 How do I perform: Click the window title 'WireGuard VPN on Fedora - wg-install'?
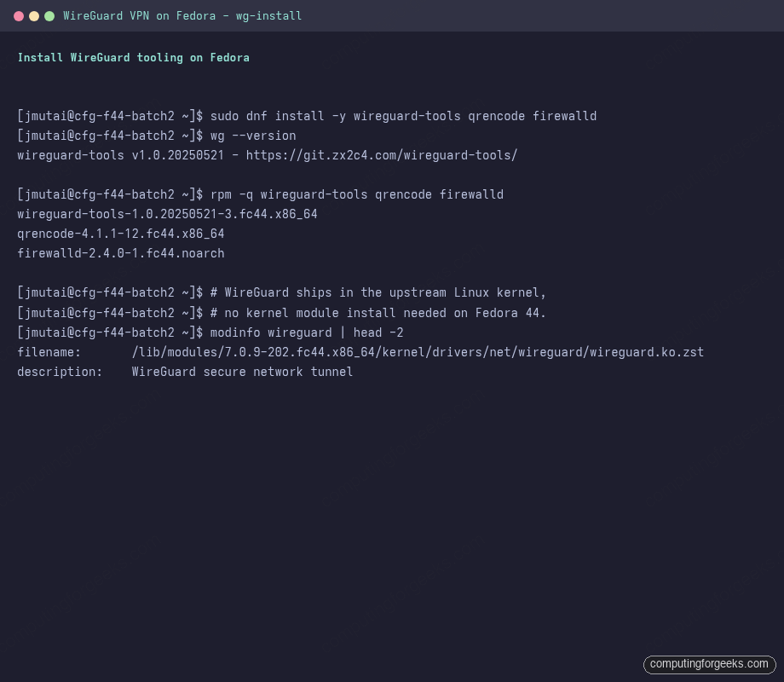[x=182, y=16]
